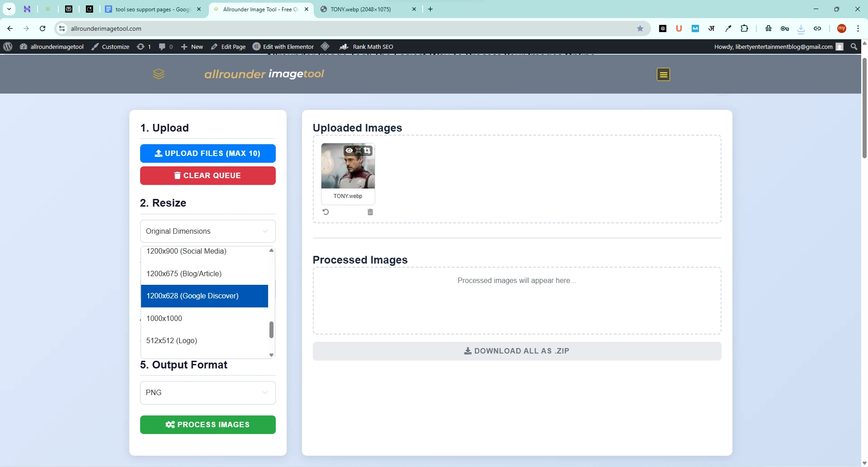Open Rank Math SEO admin menu
This screenshot has height=467, width=868.
click(367, 47)
